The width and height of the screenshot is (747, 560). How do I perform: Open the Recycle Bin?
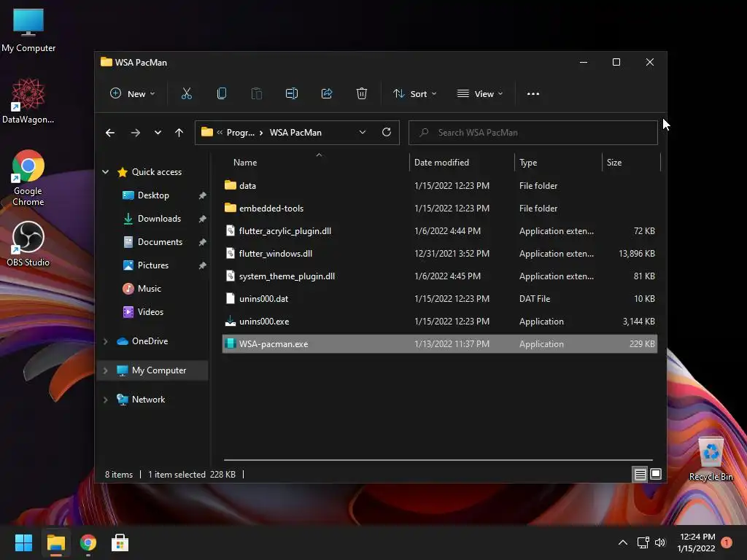[x=711, y=459]
